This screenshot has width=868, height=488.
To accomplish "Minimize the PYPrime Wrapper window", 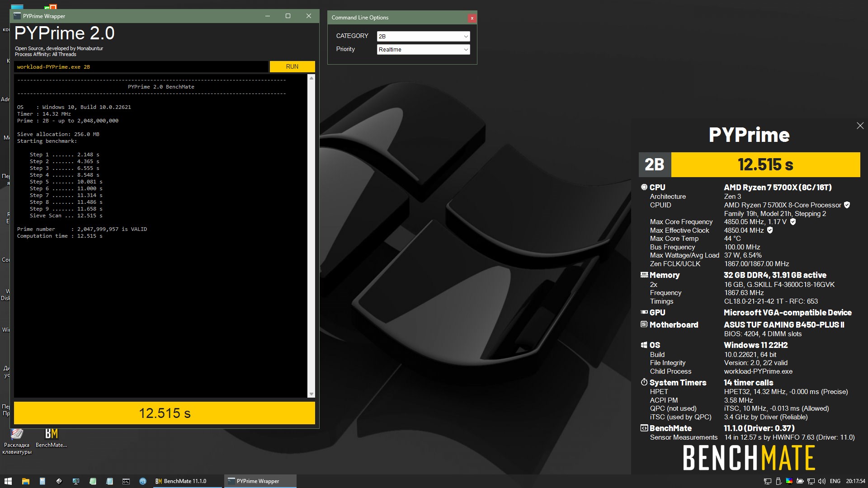I will (x=267, y=16).
